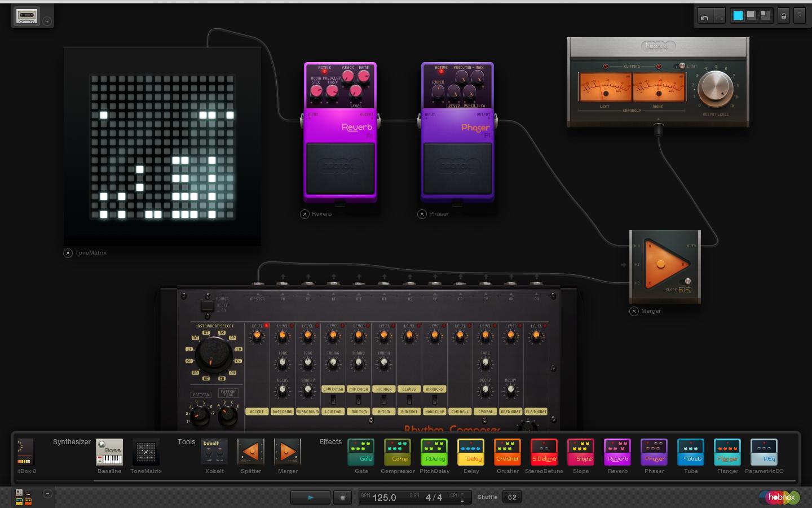Image resolution: width=812 pixels, height=508 pixels.
Task: Click the Master level knob on the Rhythm Composer
Action: click(257, 336)
